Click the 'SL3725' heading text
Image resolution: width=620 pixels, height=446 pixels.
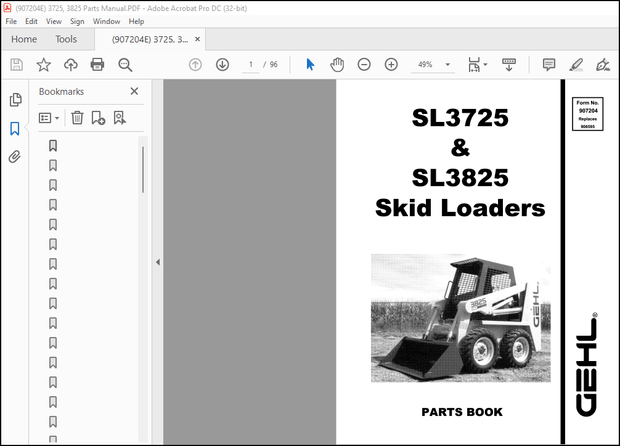pyautogui.click(x=460, y=118)
